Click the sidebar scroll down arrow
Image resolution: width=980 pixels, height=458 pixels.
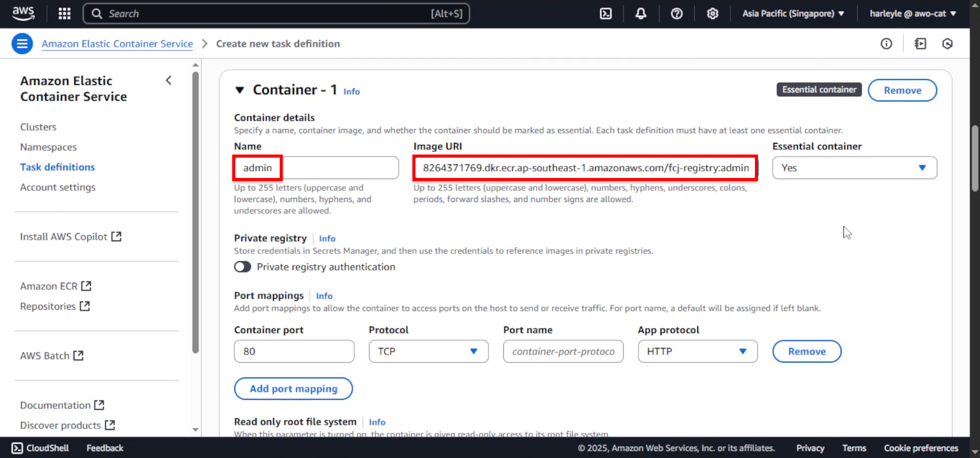195,429
